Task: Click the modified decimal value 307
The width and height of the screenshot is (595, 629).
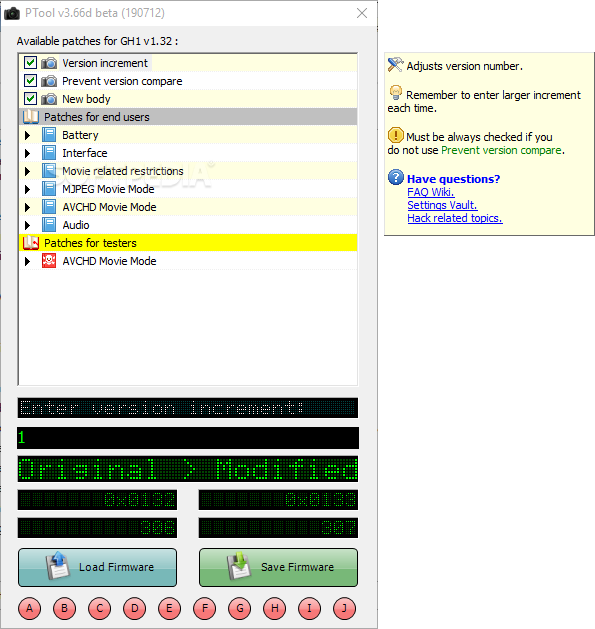Action: click(x=278, y=528)
